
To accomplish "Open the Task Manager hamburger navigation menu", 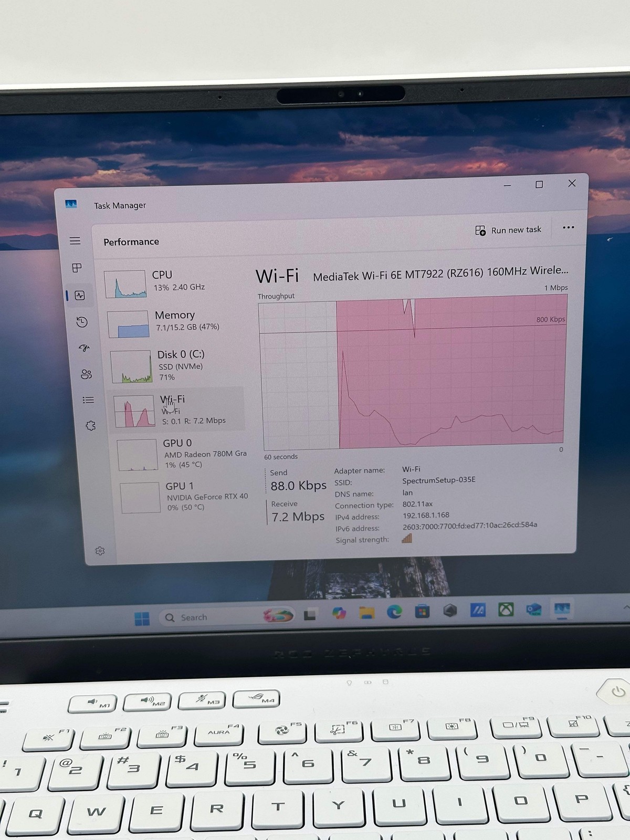I will coord(75,240).
